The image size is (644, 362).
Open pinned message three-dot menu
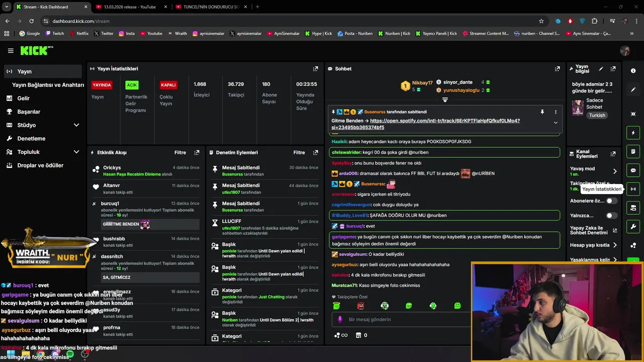[x=555, y=112]
